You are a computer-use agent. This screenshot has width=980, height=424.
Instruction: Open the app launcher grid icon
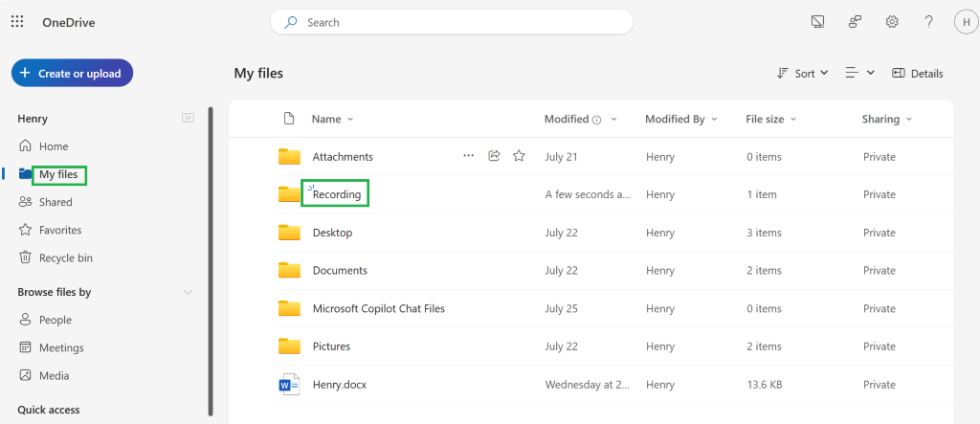(17, 22)
